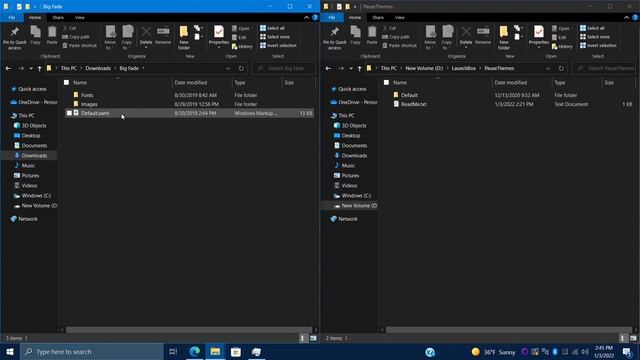The width and height of the screenshot is (640, 360).
Task: Click Invert selection in Big Fade window
Action: pos(278,45)
